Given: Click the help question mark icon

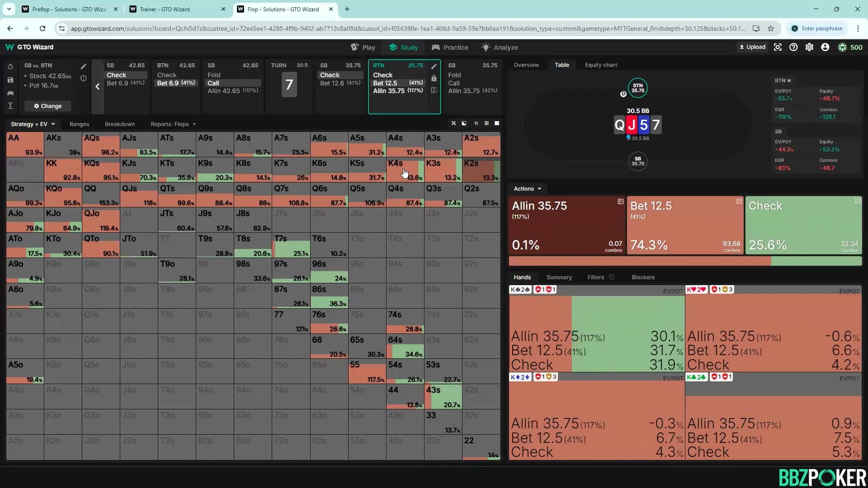Looking at the screenshot, I should (793, 47).
